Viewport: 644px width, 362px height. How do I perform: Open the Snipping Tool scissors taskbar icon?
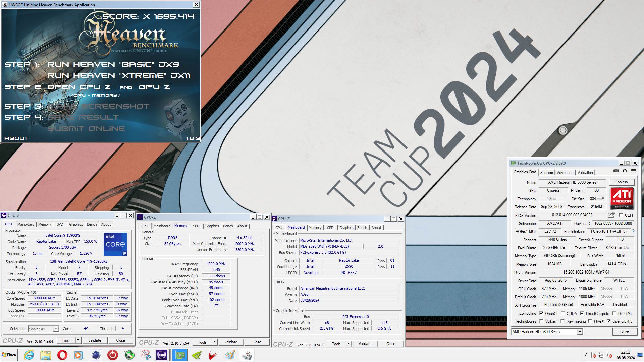(146, 355)
